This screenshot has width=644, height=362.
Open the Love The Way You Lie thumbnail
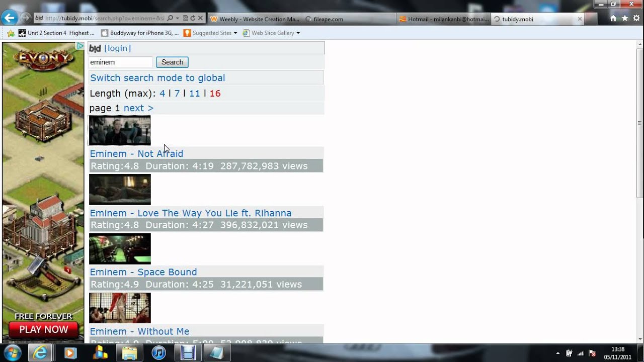(120, 190)
